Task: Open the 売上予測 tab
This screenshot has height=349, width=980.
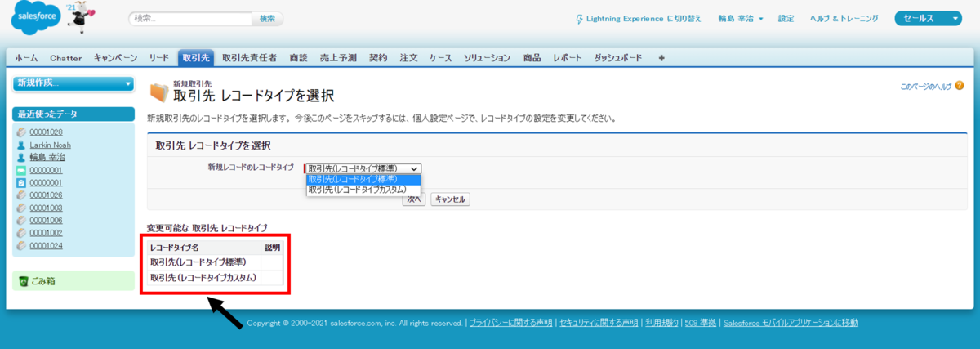Action: tap(338, 58)
